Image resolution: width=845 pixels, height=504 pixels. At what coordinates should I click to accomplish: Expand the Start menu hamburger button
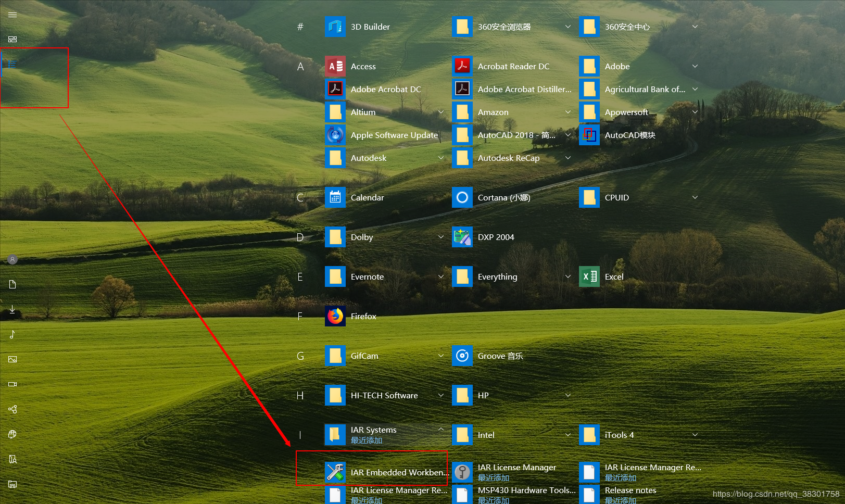12,15
